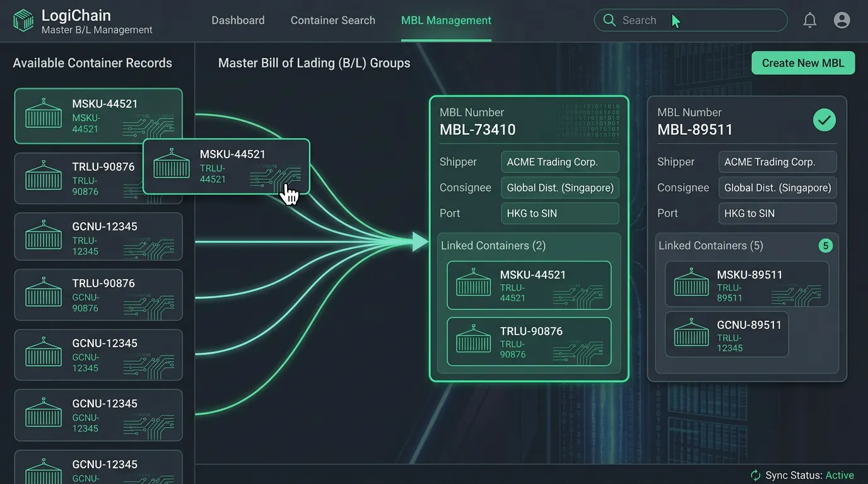The width and height of the screenshot is (868, 484).
Task: Expand Linked Containers (2) section
Action: tap(493, 246)
